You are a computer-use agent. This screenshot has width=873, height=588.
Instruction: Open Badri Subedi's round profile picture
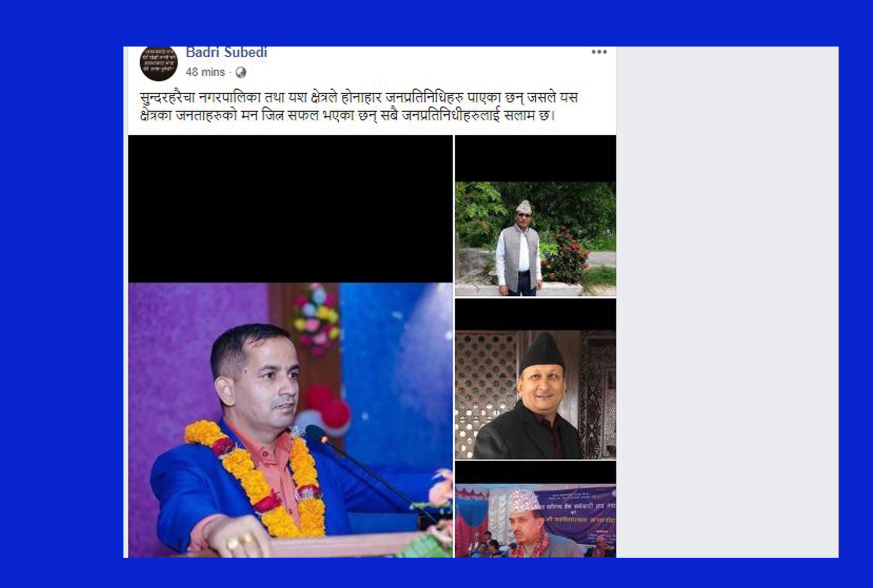[x=158, y=63]
